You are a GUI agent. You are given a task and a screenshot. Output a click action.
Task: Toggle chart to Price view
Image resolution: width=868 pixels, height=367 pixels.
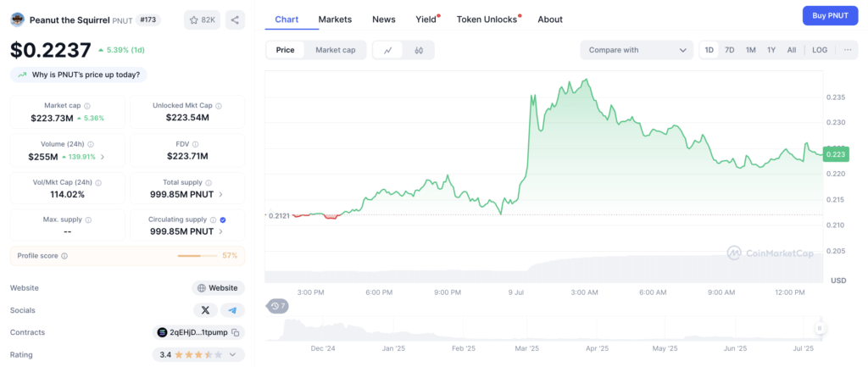point(285,50)
